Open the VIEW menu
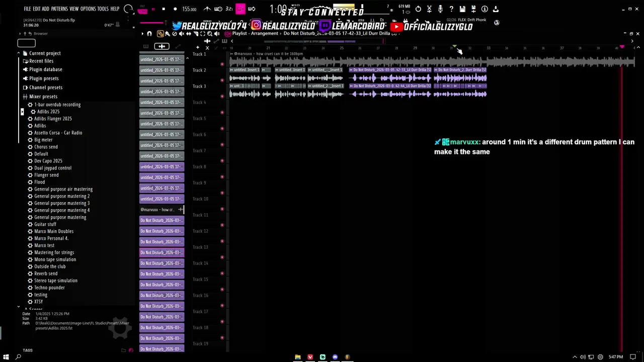644x362 pixels. coord(74,9)
